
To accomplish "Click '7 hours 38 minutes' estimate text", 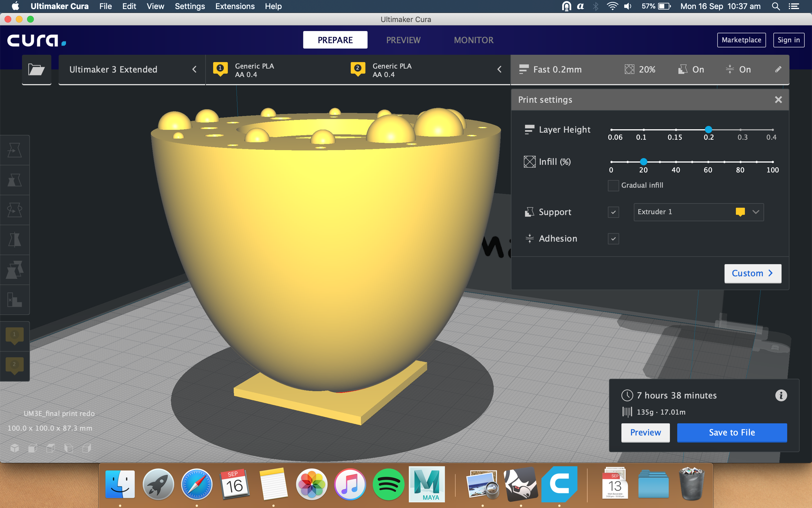I will click(676, 395).
